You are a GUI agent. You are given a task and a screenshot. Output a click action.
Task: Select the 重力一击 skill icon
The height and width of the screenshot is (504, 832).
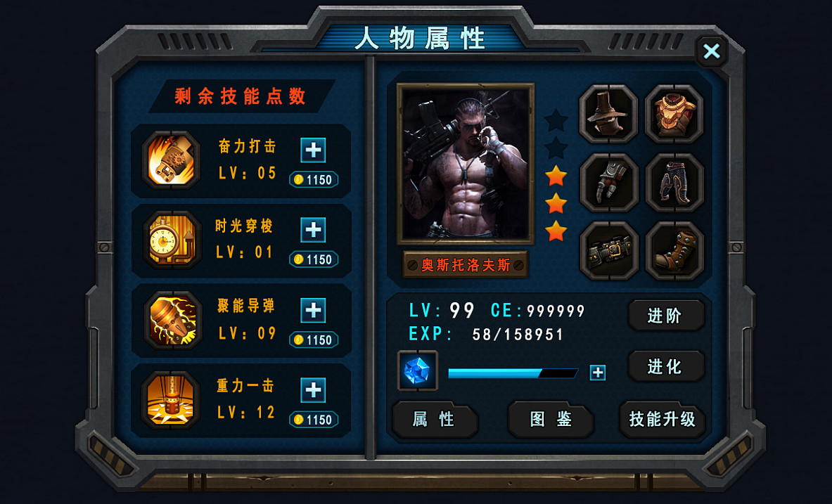(x=171, y=400)
